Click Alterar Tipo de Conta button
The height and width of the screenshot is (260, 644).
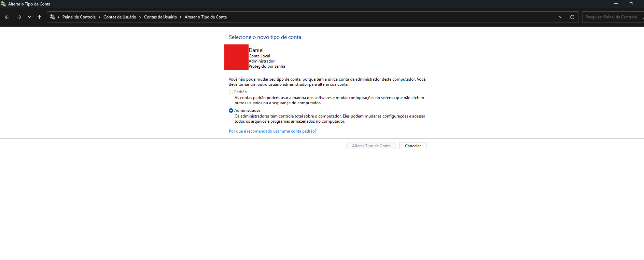tap(371, 146)
